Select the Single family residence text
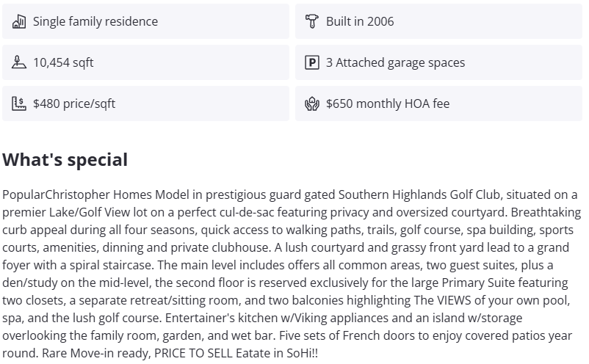The width and height of the screenshot is (589, 364). (95, 21)
